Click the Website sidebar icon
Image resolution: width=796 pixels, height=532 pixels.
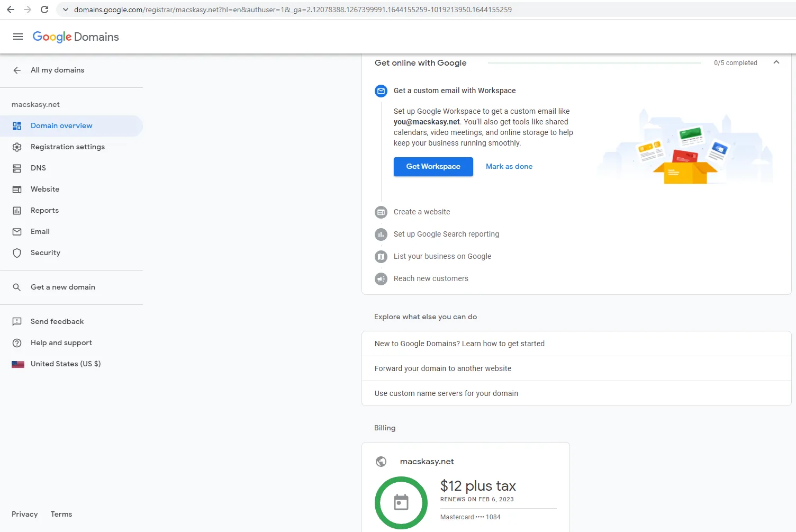click(17, 189)
